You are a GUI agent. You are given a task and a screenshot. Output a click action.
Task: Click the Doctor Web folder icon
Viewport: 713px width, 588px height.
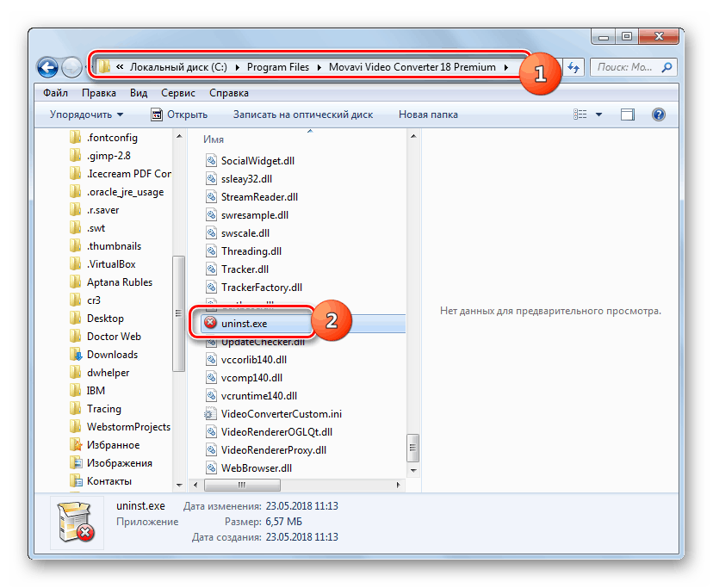76,336
